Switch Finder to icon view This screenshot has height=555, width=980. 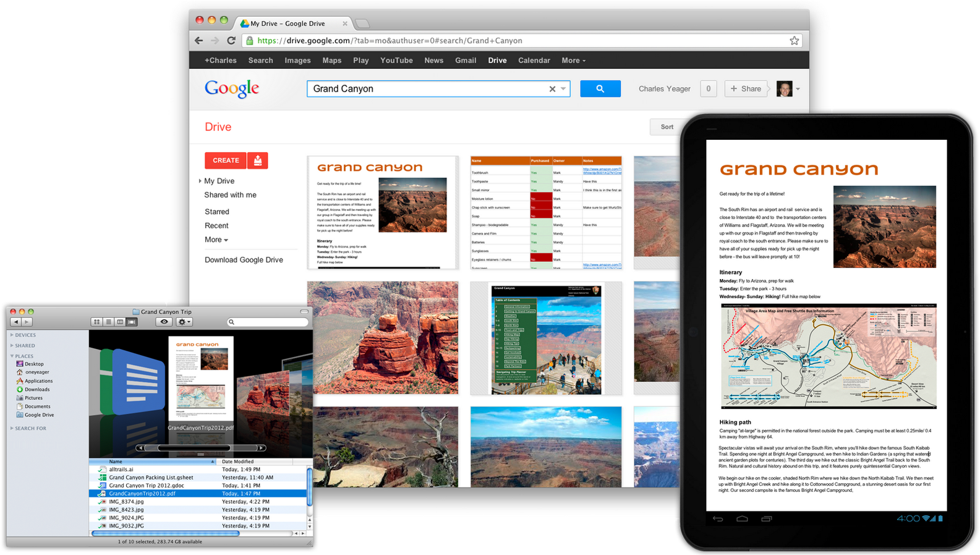point(97,322)
